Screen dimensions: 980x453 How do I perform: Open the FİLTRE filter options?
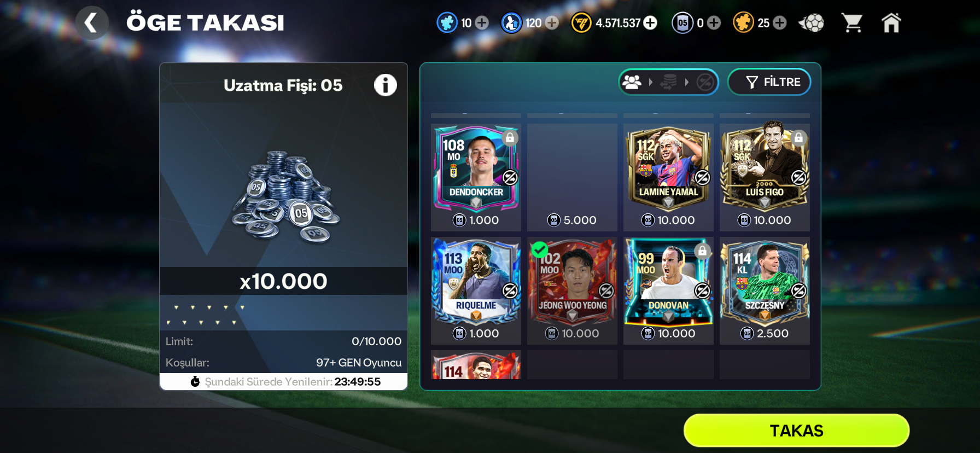[x=769, y=82]
